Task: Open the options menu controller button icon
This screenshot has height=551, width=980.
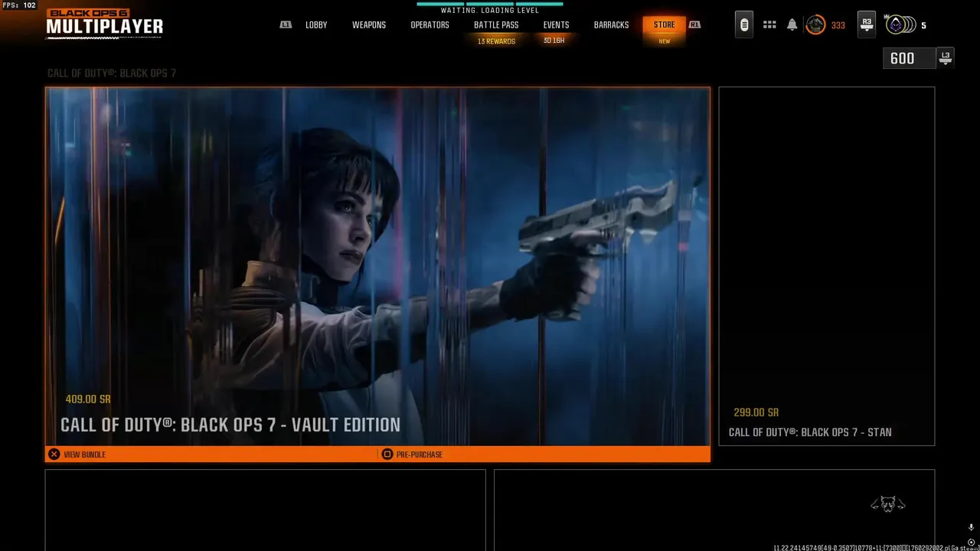Action: tap(743, 25)
